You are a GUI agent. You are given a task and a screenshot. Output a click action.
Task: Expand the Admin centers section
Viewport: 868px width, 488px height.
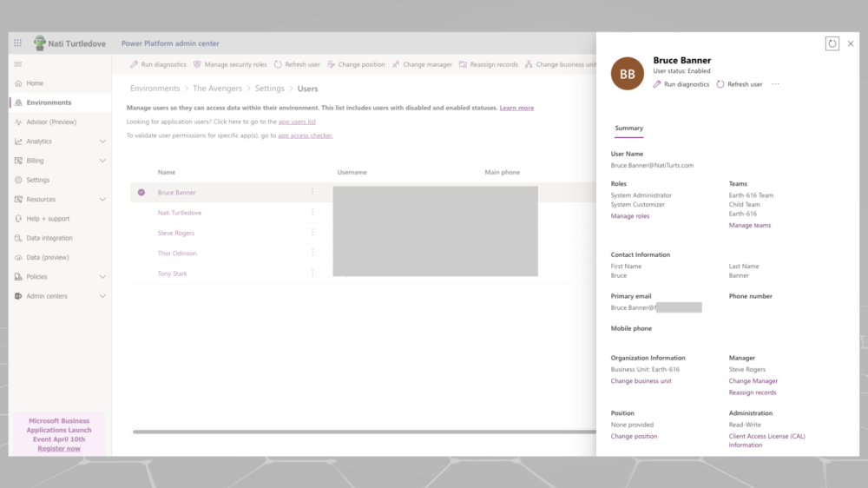pos(102,296)
